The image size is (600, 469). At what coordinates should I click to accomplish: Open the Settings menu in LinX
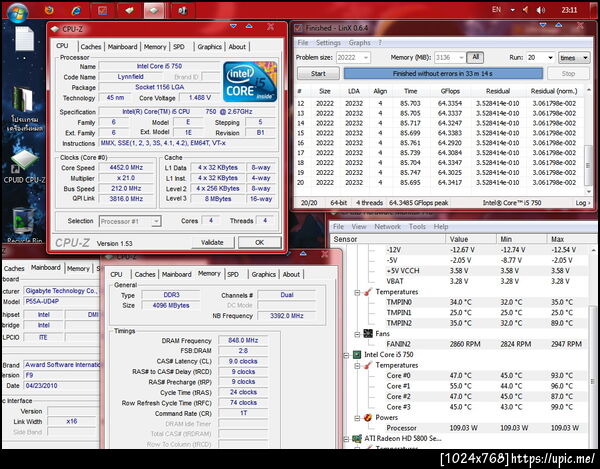point(328,43)
